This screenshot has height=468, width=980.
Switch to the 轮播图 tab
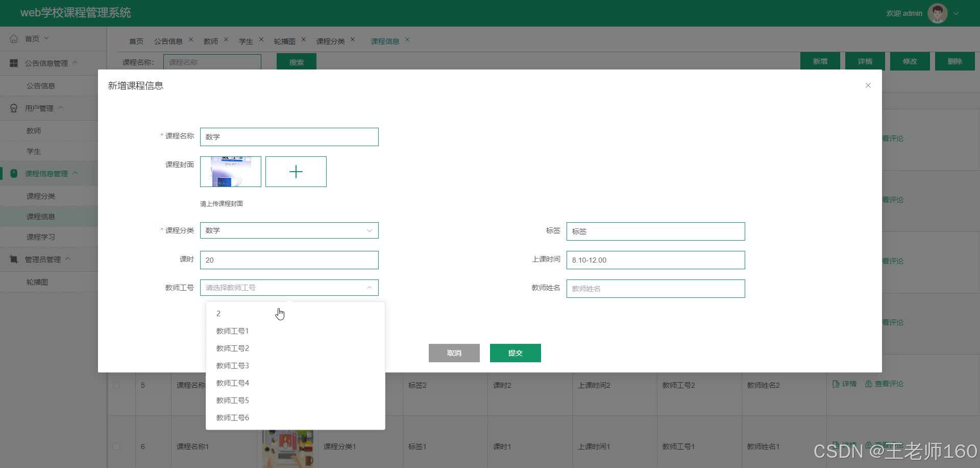285,41
